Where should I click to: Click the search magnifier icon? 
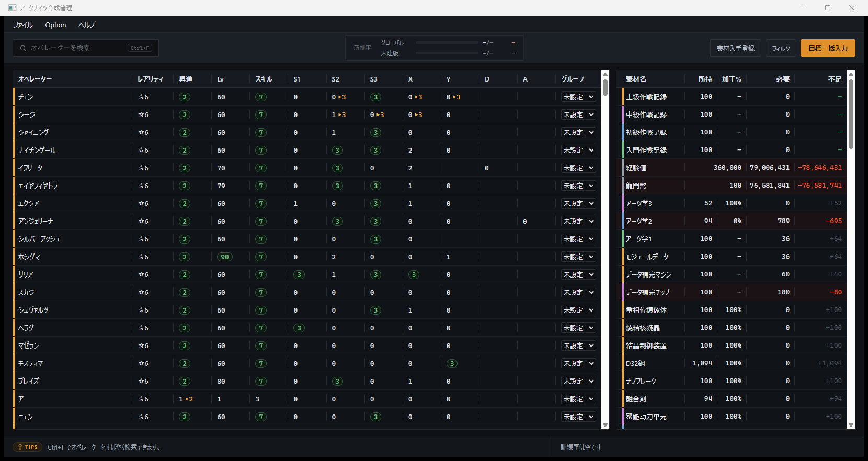[23, 48]
